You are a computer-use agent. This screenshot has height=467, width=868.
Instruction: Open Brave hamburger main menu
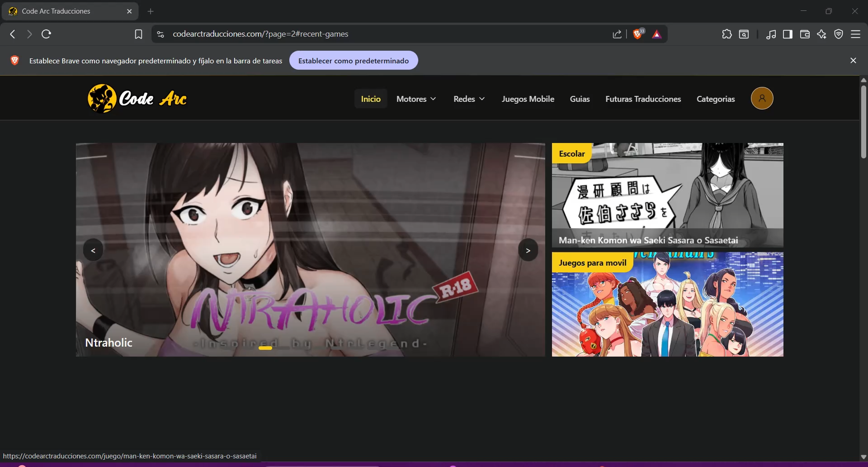pyautogui.click(x=855, y=34)
